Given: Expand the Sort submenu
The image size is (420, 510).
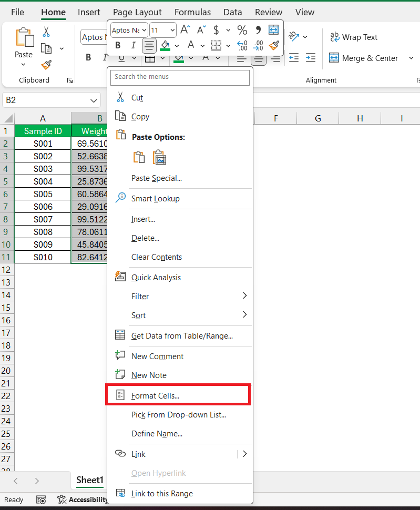Looking at the screenshot, I should (245, 314).
